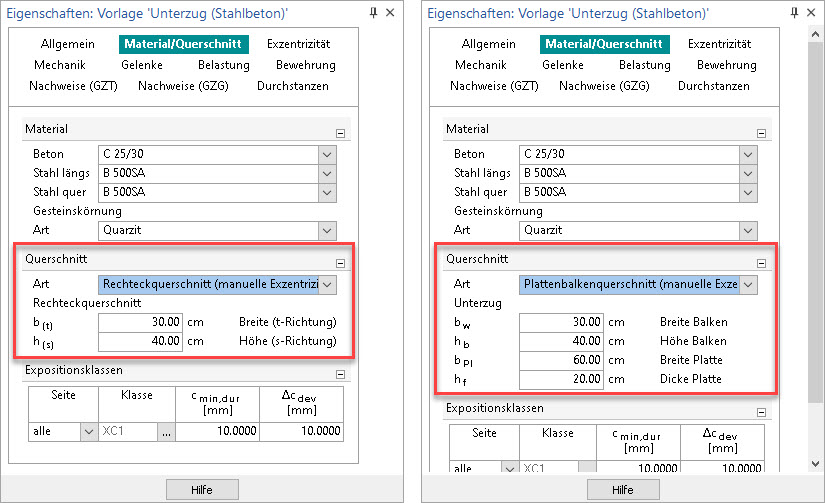Click the h f Dicke Platte input field
Image resolution: width=825 pixels, height=503 pixels.
tap(561, 379)
